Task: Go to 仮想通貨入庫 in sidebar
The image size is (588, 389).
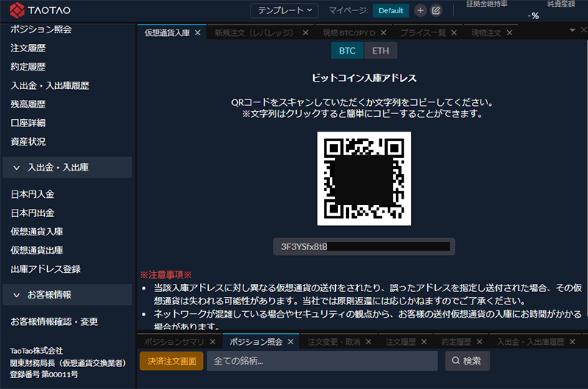Action: (37, 232)
